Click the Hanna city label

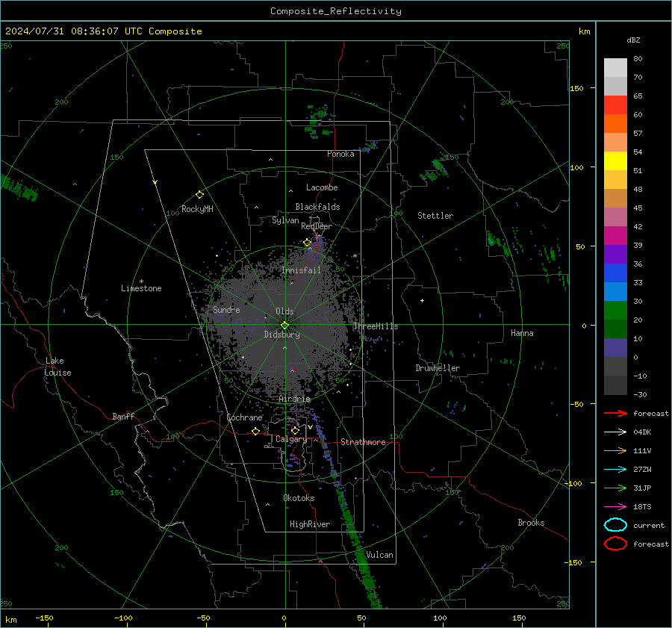pyautogui.click(x=522, y=333)
